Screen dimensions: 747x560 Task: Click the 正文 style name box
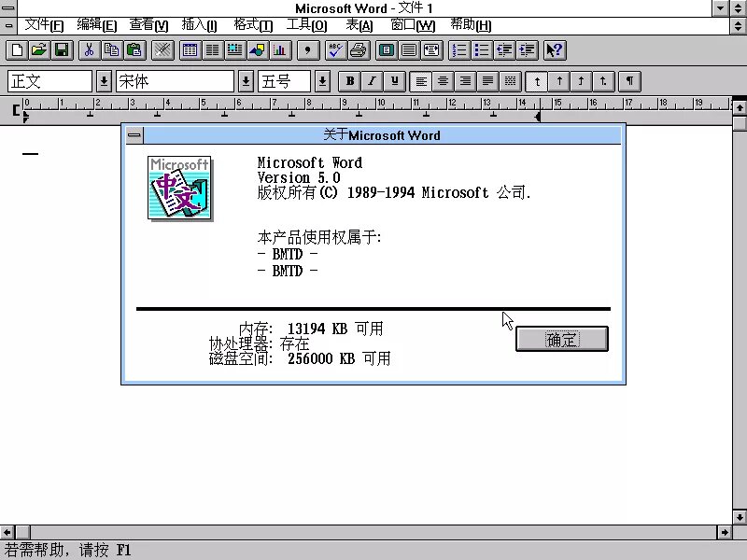tap(50, 81)
